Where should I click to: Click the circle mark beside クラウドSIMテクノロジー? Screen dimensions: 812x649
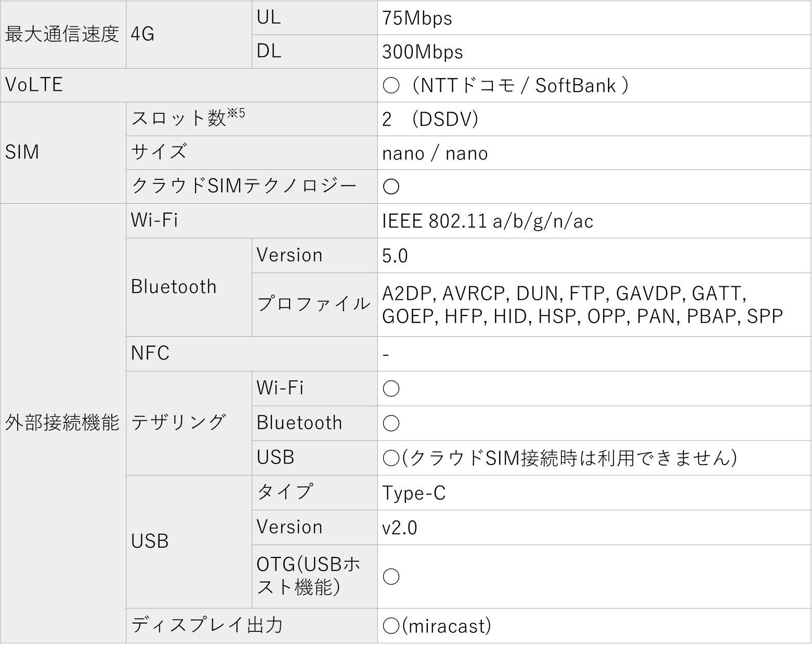click(x=391, y=187)
